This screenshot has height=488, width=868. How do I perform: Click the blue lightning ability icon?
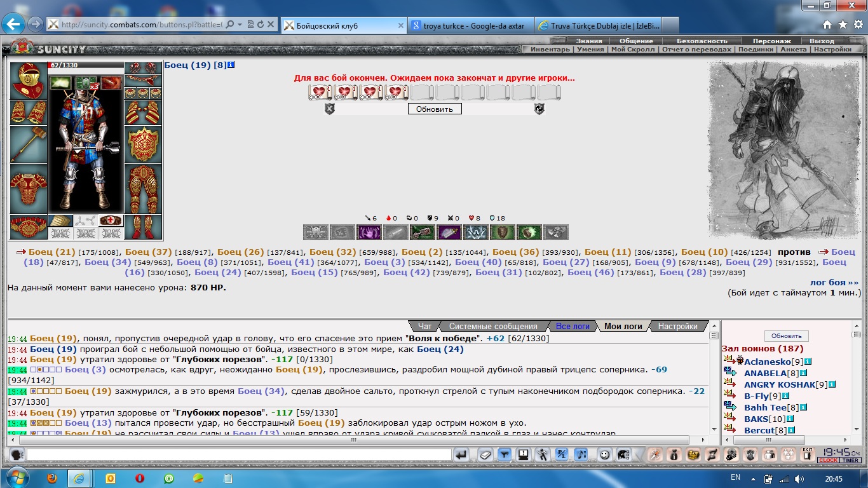[476, 233]
